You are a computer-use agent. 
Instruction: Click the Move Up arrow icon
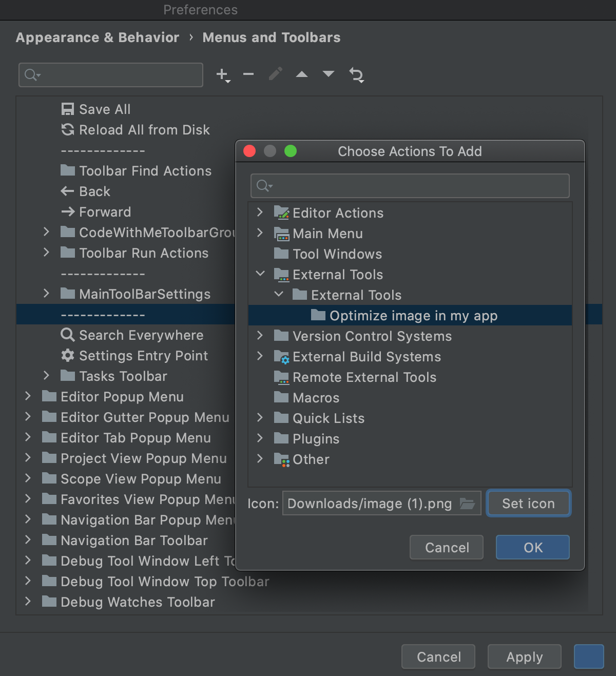(302, 75)
